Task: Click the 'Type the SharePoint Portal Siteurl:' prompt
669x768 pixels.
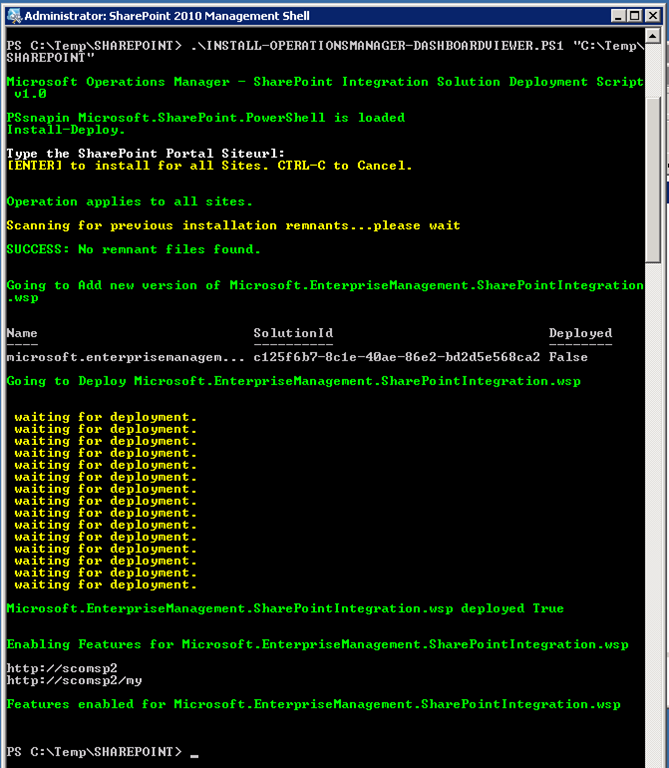Action: coord(145,154)
